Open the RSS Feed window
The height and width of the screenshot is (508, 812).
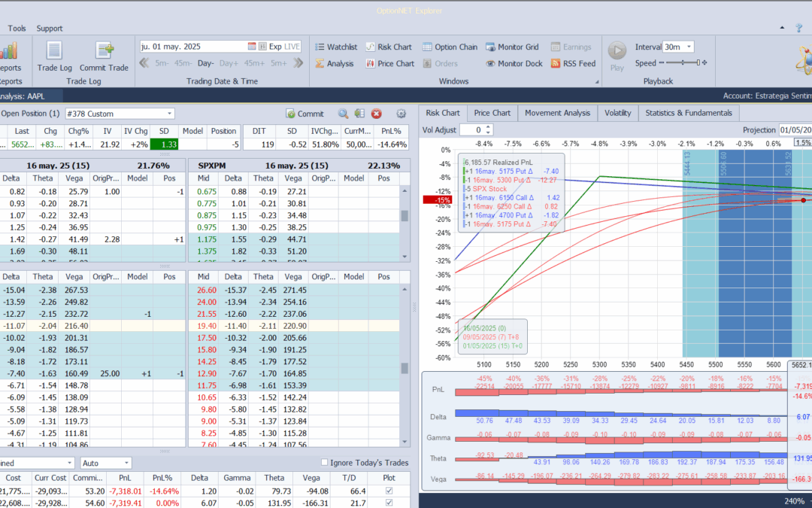573,63
